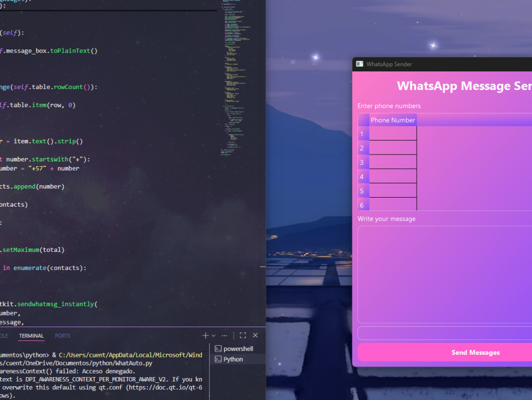Viewport: 532px width, 400px height.
Task: Open the terminal launch profile dropdown chevron
Action: tap(213, 336)
